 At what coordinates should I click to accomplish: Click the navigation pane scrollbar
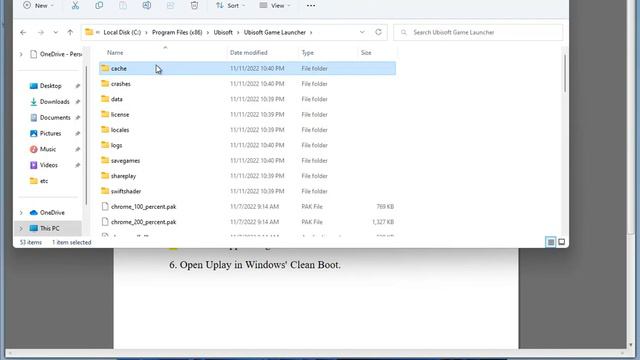tap(86, 135)
